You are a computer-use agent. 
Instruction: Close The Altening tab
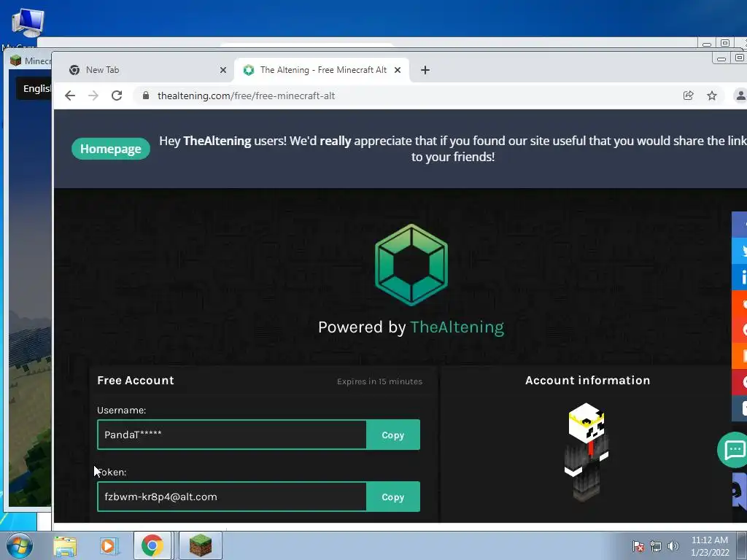[398, 70]
